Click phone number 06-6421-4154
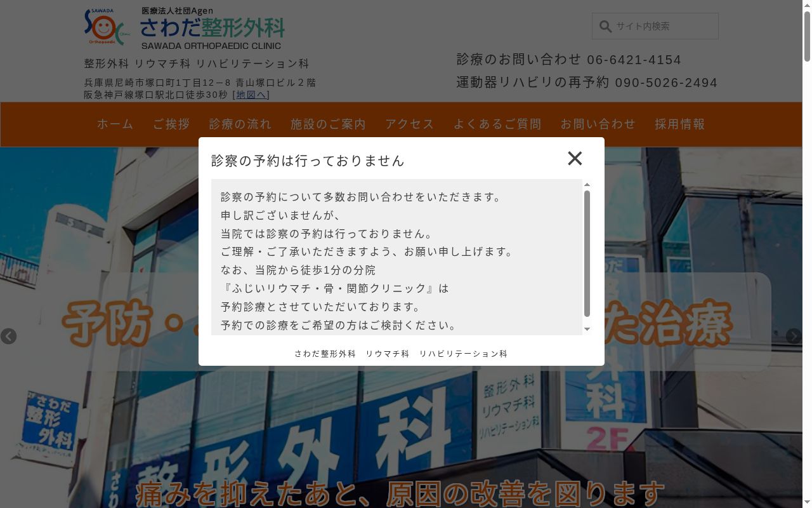Image resolution: width=812 pixels, height=508 pixels. coord(634,60)
